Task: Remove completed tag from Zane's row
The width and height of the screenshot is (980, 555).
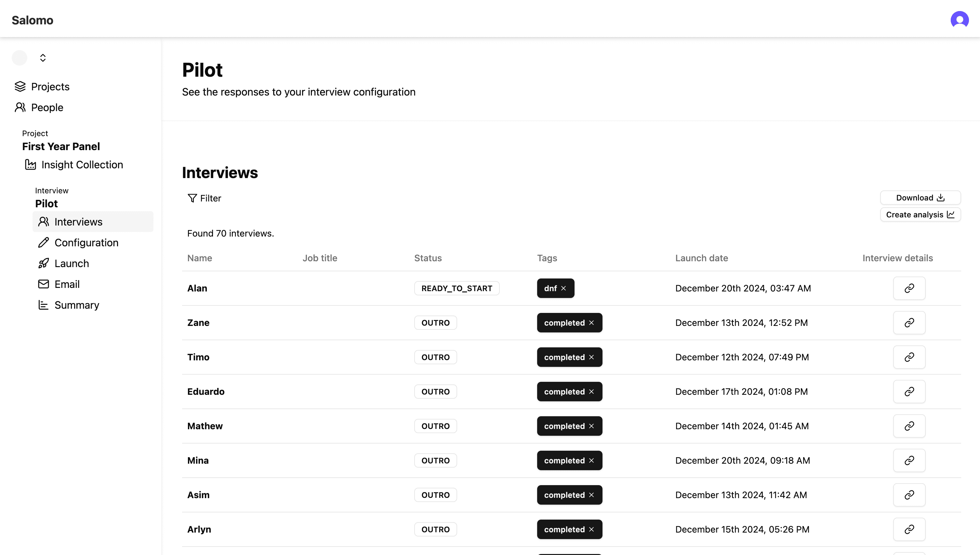Action: pos(591,323)
